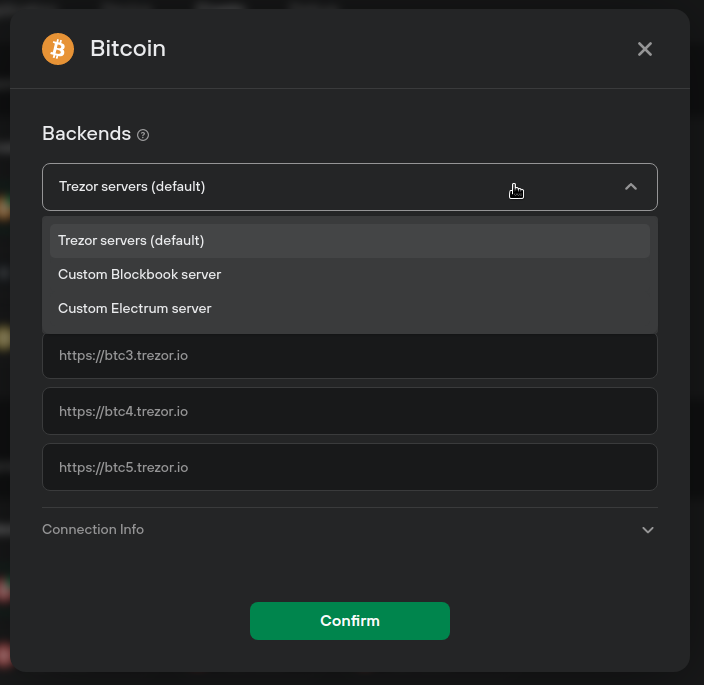Click the empty space right of Custom Blockbook server

[436, 275]
